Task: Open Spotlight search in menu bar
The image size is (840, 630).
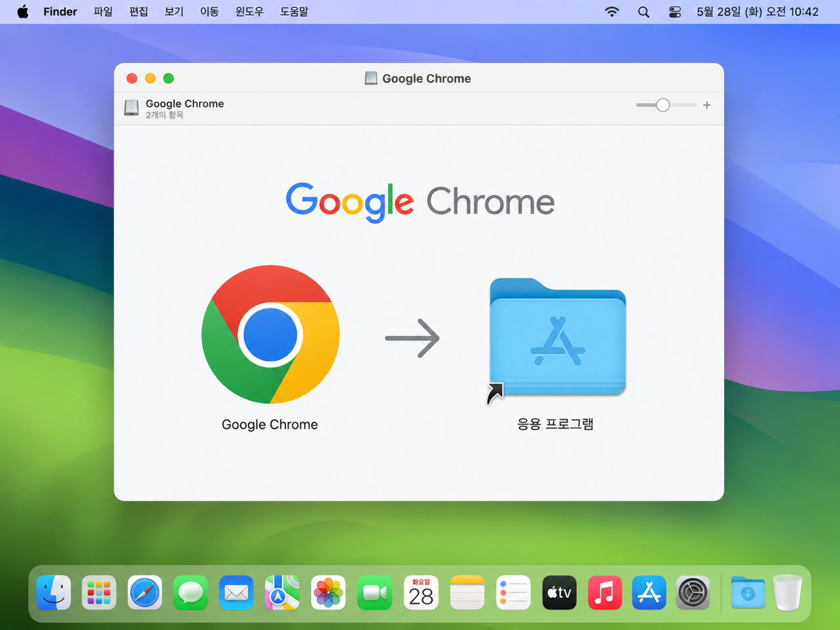Action: [x=644, y=12]
